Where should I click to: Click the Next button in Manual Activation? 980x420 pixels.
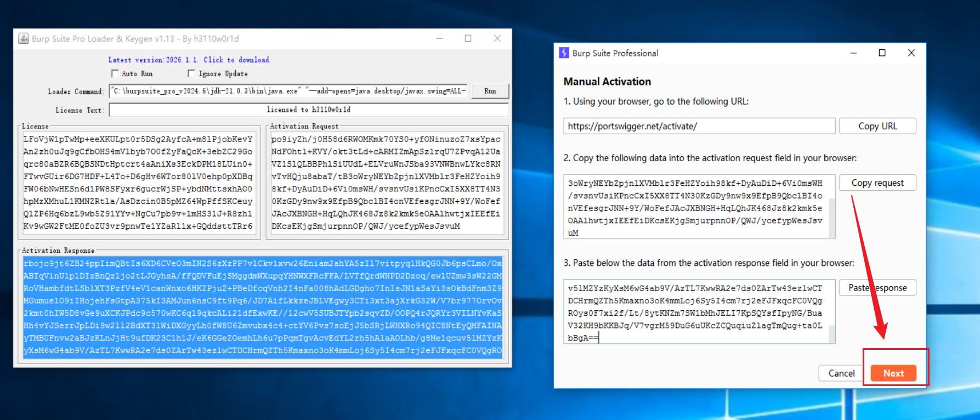(x=893, y=373)
